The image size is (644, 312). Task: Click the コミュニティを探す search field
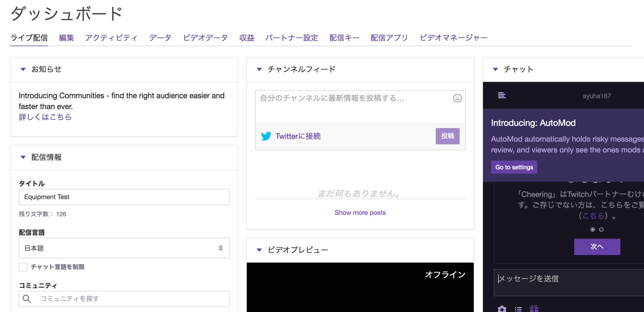(124, 299)
